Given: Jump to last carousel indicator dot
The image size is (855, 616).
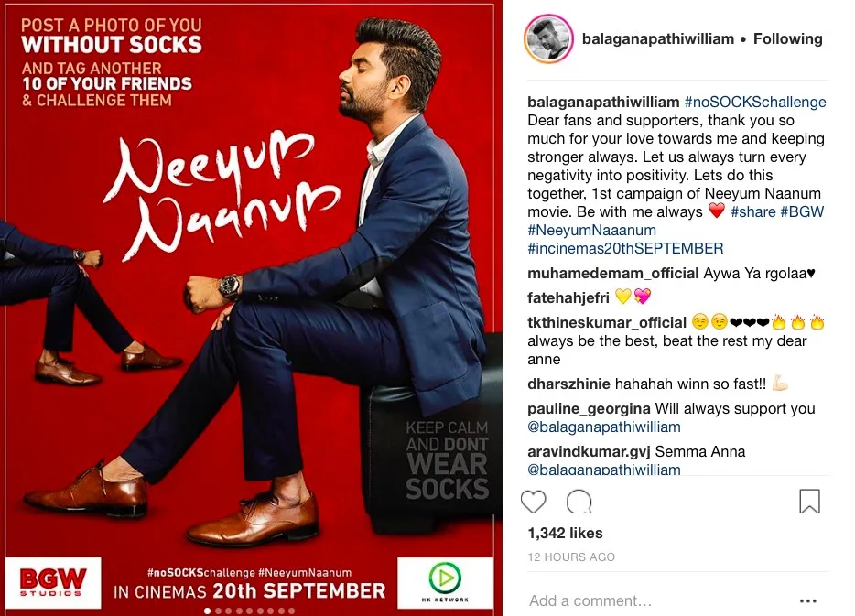Looking at the screenshot, I should tap(292, 611).
